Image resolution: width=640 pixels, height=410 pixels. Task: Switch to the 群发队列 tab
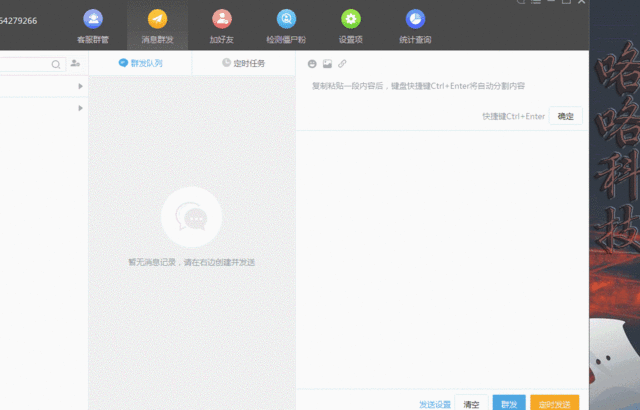(140, 63)
